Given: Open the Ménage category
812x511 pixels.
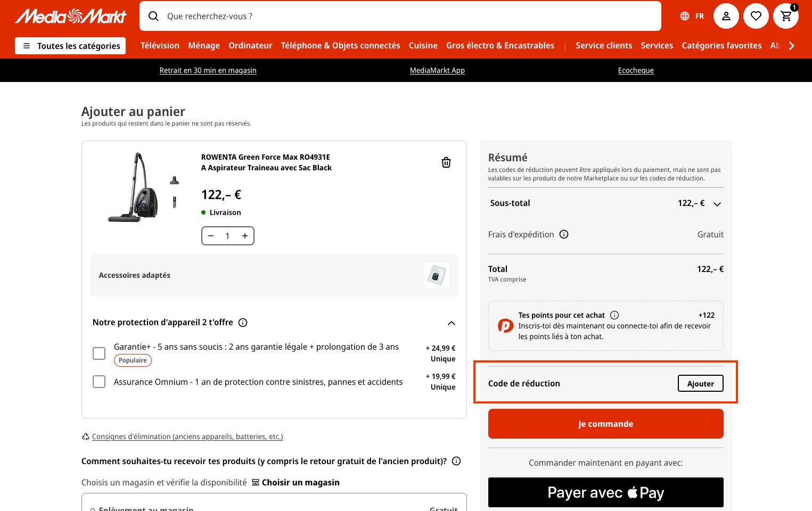Looking at the screenshot, I should pyautogui.click(x=204, y=45).
